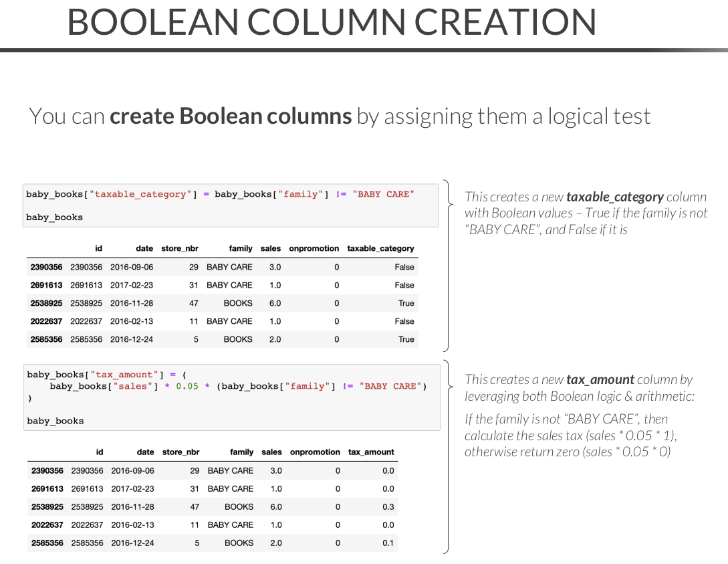Image resolution: width=728 pixels, height=564 pixels.
Task: Click the True value in row 2538925
Action: [406, 303]
